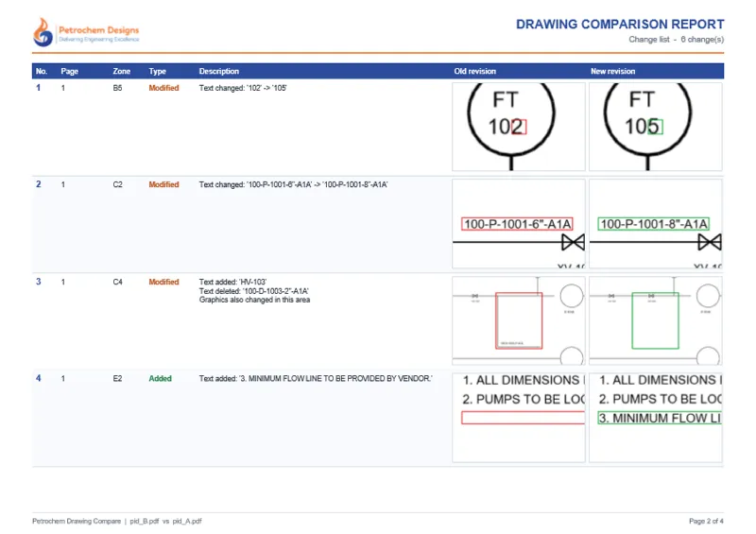Click the 'Old revision' column header
The image size is (756, 534).
tap(475, 72)
